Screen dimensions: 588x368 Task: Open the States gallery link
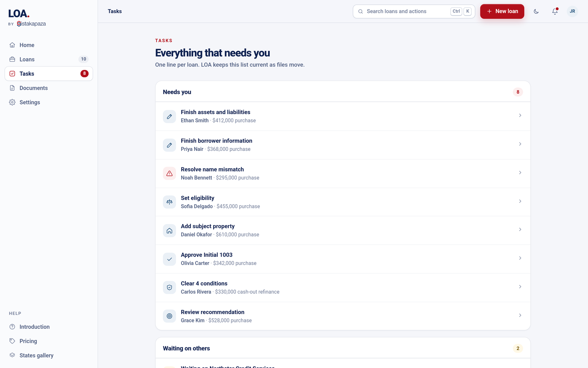click(x=49, y=355)
